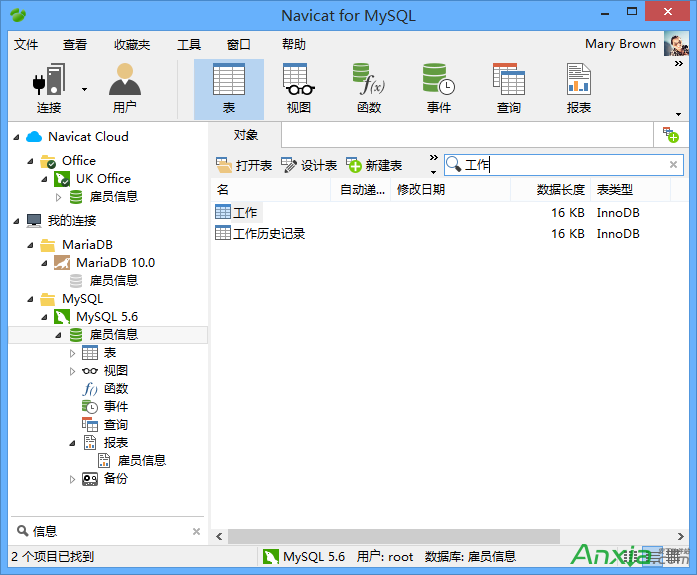Sort by 修改日期 column header
697x575 pixels.
[450, 190]
